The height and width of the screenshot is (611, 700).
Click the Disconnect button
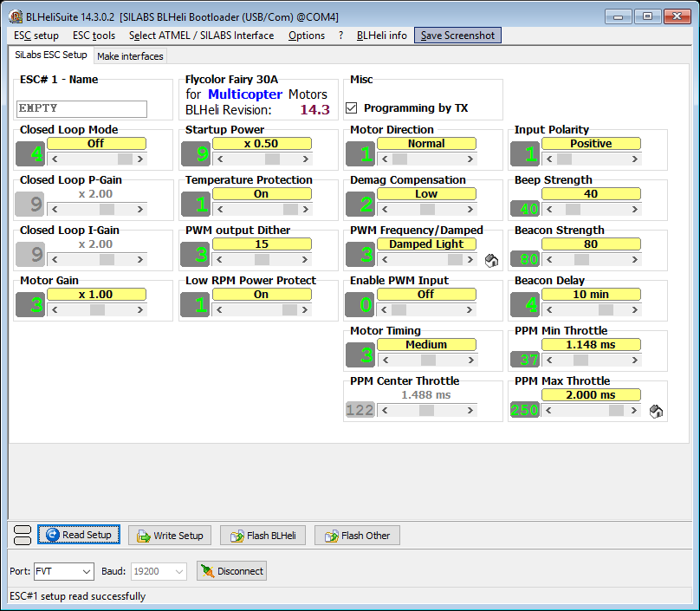(x=231, y=571)
